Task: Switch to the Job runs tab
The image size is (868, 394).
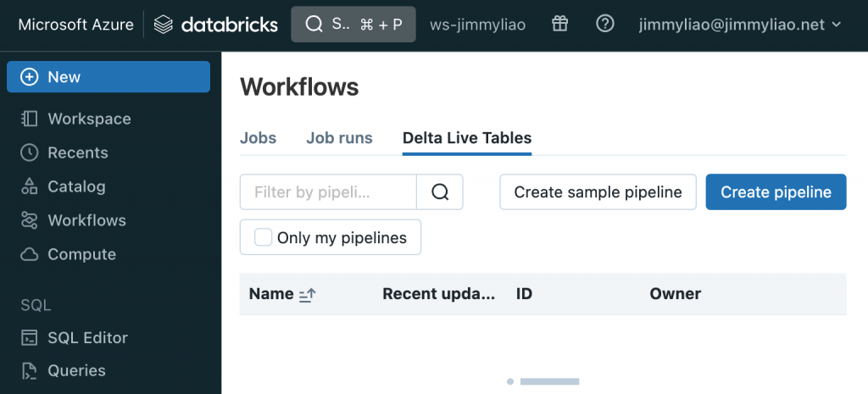Action: (x=339, y=138)
